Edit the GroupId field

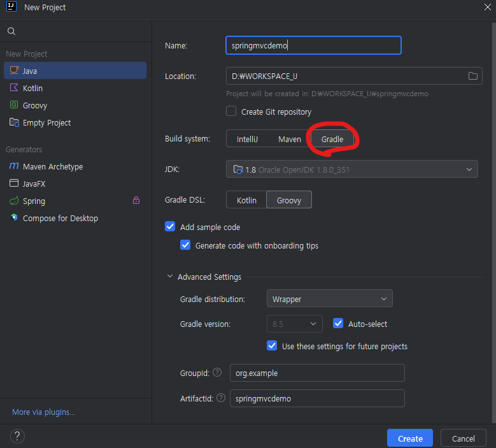click(x=317, y=373)
